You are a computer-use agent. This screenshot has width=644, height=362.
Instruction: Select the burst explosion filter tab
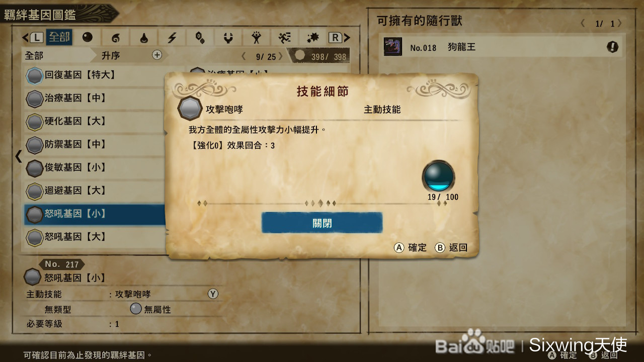313,38
